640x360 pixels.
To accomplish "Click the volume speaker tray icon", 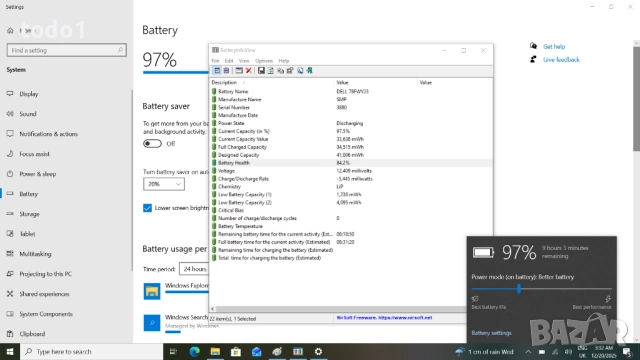I will pos(568,352).
